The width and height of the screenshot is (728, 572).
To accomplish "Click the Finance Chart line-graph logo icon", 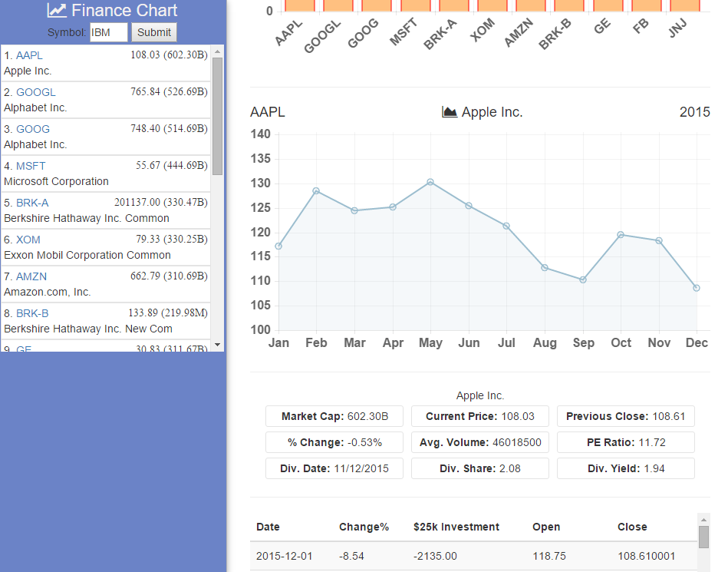I will 56,11.
